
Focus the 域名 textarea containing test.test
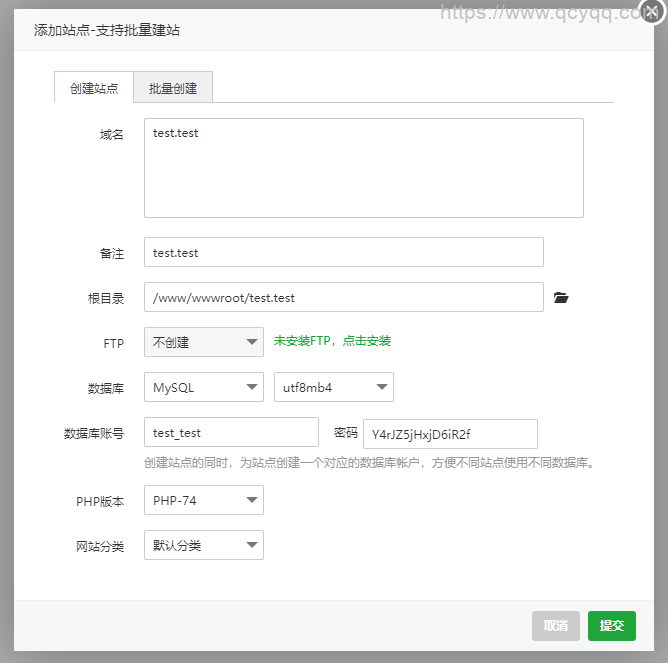point(364,167)
